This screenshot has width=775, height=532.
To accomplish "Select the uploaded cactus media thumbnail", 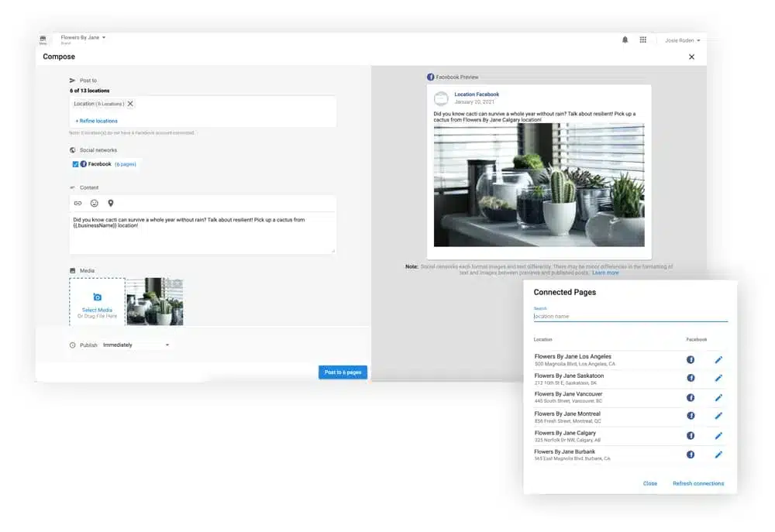I will point(154,301).
